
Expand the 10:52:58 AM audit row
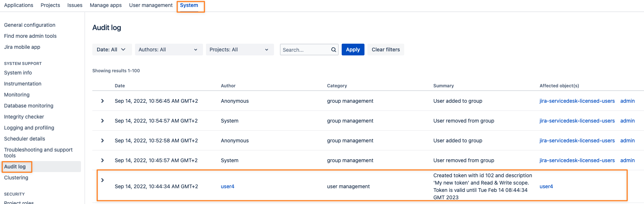pyautogui.click(x=102, y=141)
